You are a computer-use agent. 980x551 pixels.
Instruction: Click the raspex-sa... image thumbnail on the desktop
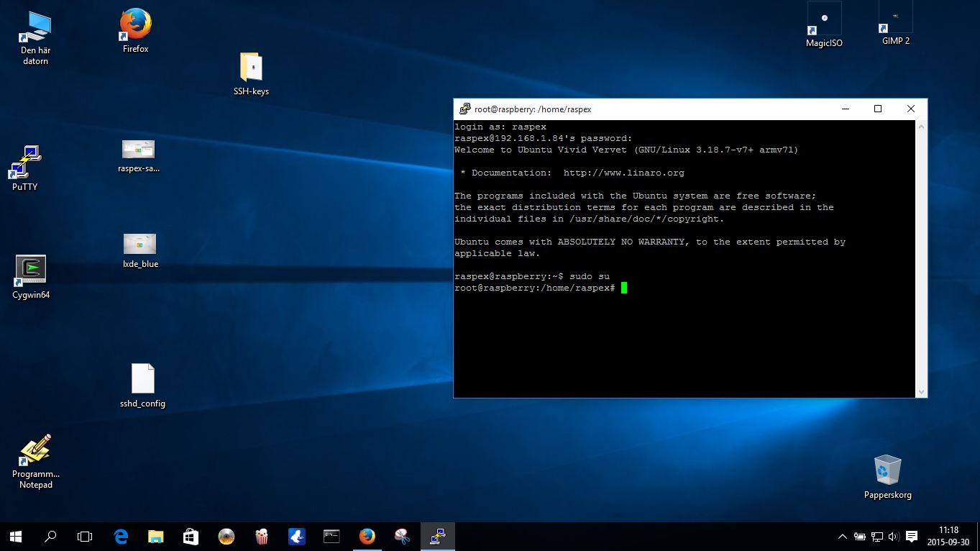[x=138, y=150]
